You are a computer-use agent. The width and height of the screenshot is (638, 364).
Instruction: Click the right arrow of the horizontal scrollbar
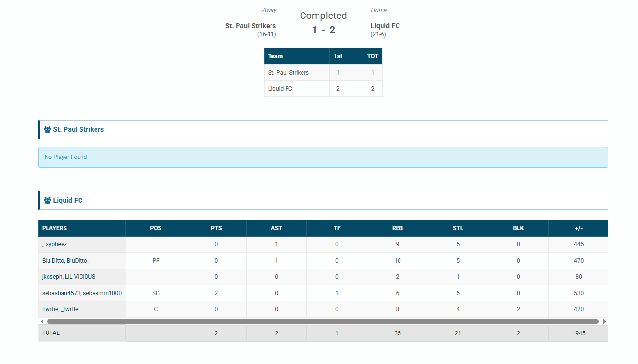point(604,321)
